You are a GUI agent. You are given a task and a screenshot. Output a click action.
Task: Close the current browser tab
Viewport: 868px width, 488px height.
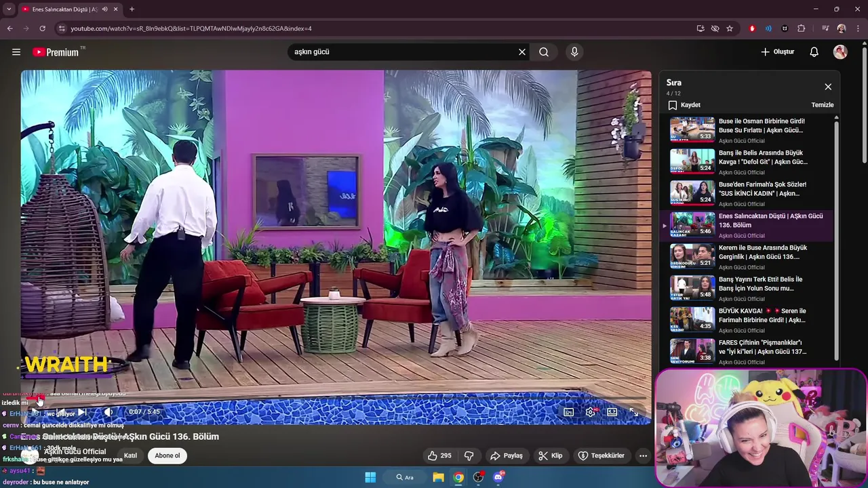pos(116,9)
